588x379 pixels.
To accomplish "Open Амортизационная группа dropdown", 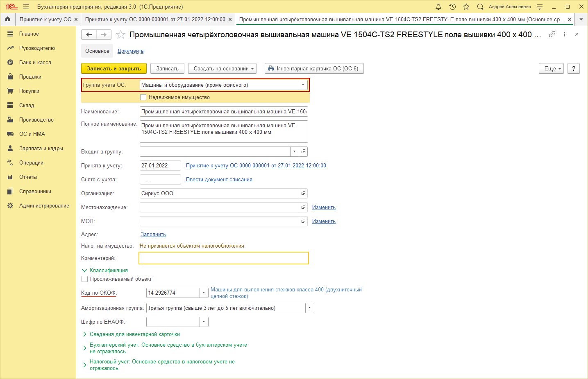I will click(x=309, y=308).
